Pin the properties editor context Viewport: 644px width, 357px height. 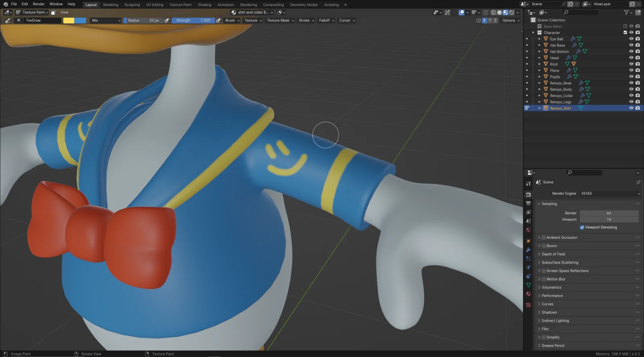click(x=638, y=182)
